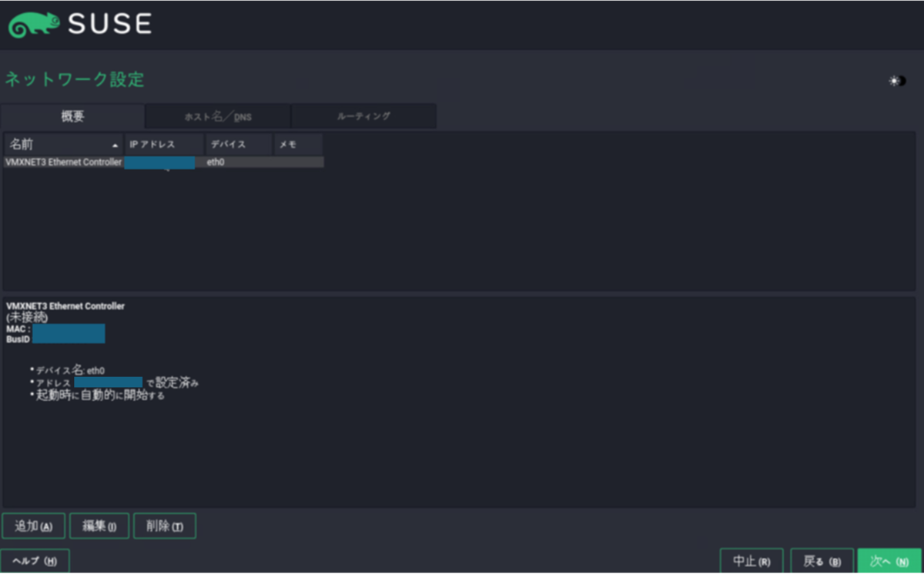Open the ホスト名／DNS tab

[218, 116]
